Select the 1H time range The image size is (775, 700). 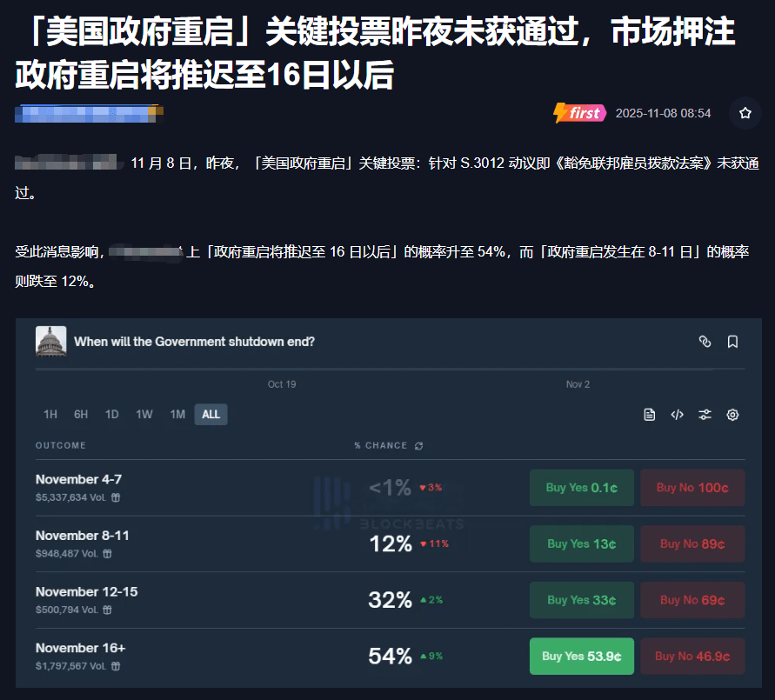click(50, 415)
